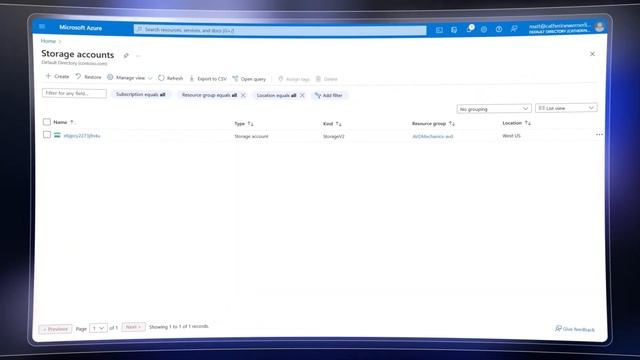This screenshot has width=640, height=360.
Task: Click the West US location cell
Action: [511, 136]
